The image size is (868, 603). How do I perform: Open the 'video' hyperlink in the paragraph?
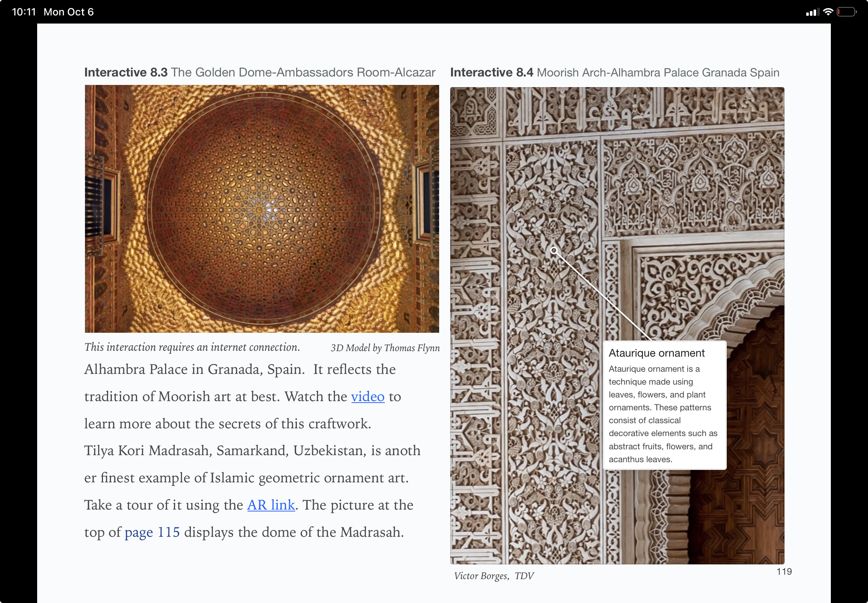click(x=368, y=397)
